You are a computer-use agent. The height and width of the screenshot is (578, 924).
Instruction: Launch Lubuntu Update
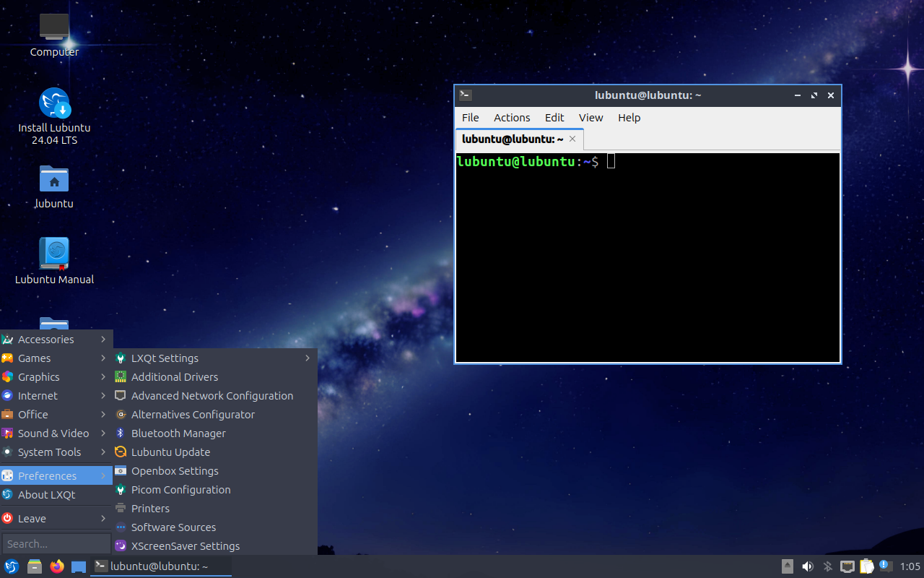coord(215,452)
